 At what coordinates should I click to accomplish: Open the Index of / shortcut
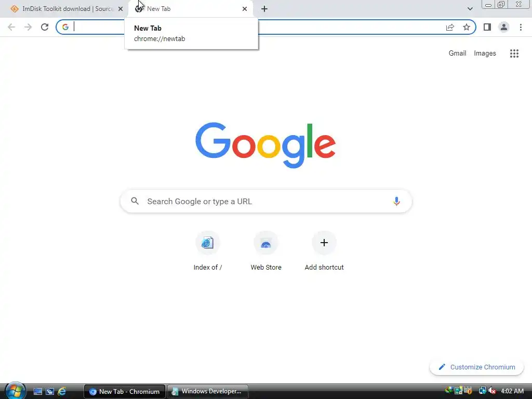point(208,251)
